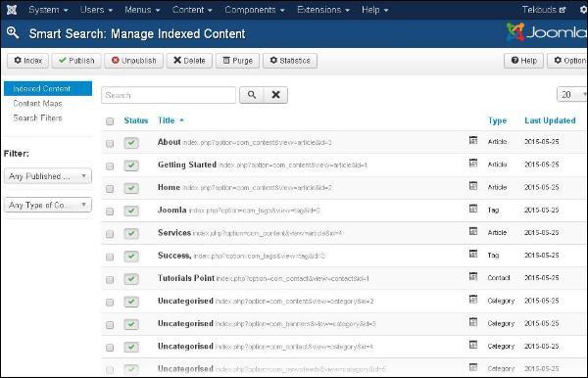Image resolution: width=588 pixels, height=378 pixels.
Task: Open the Extensions menu
Action: click(x=323, y=10)
